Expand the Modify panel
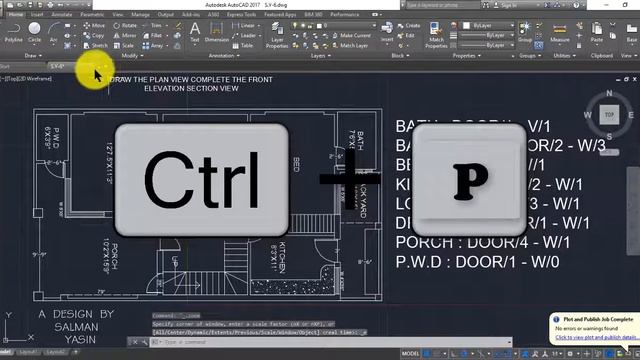The image size is (640, 360). pyautogui.click(x=132, y=56)
